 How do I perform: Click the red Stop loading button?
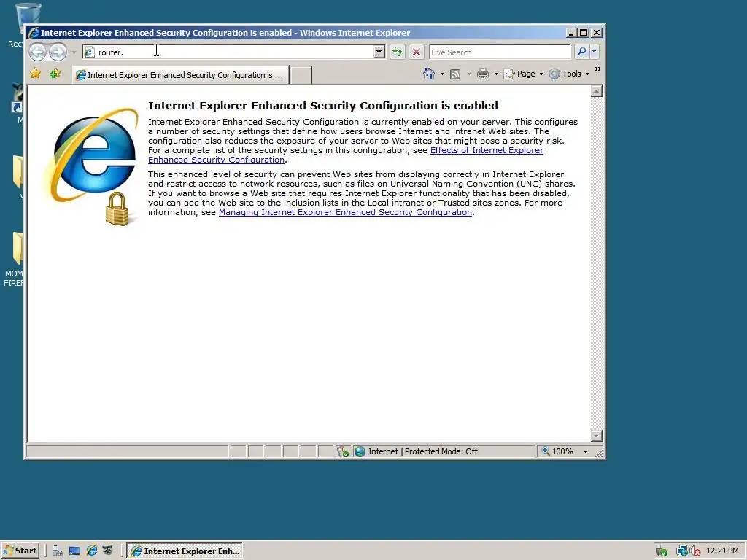coord(417,52)
